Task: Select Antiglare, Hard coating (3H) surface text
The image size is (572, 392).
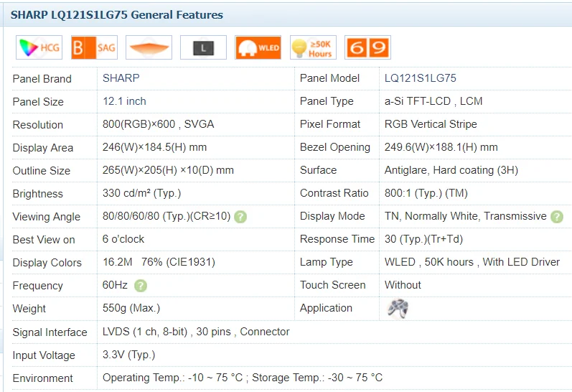Action: coord(451,170)
